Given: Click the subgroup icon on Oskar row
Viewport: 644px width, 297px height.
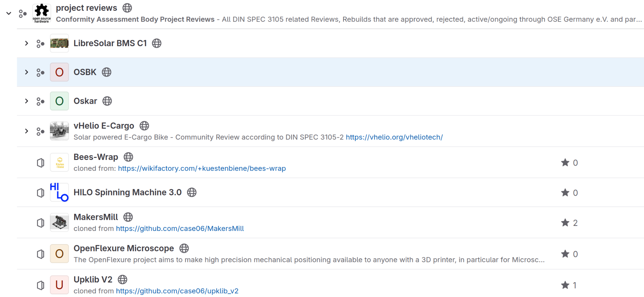Looking at the screenshot, I should pos(40,102).
